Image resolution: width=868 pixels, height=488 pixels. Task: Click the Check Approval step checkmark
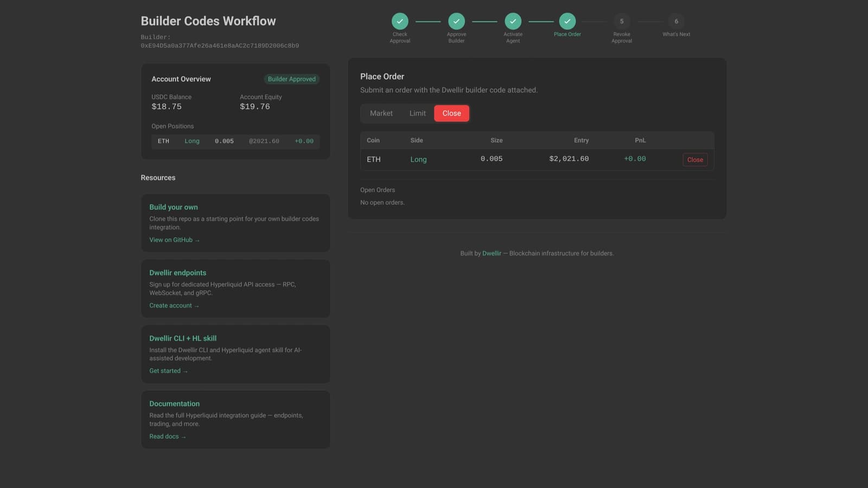point(400,21)
